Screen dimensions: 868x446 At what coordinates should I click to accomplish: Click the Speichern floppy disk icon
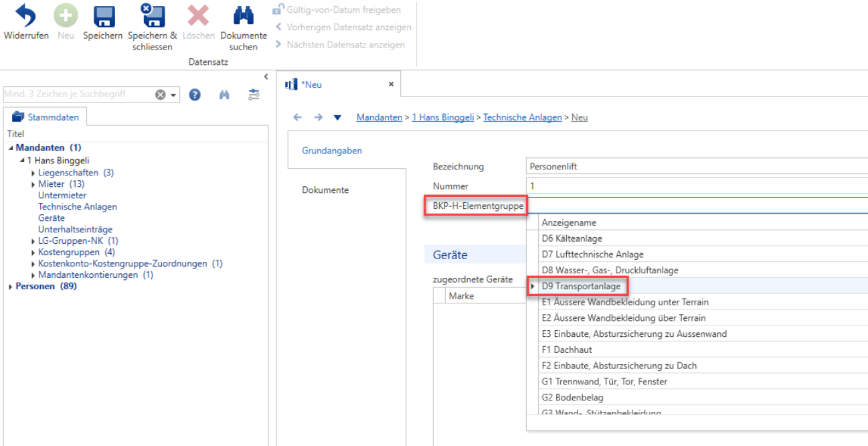point(103,16)
